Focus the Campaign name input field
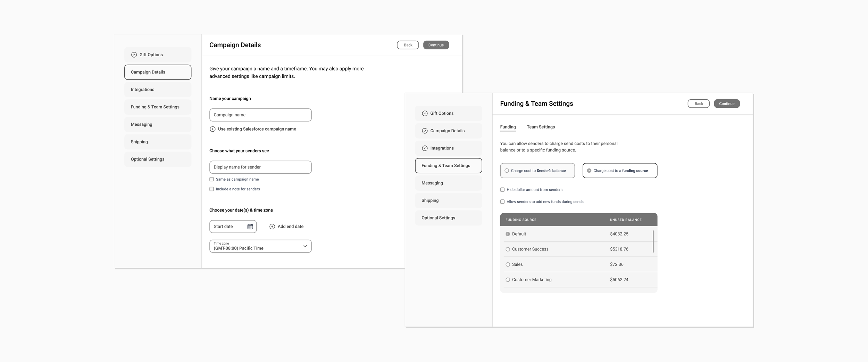 point(260,115)
